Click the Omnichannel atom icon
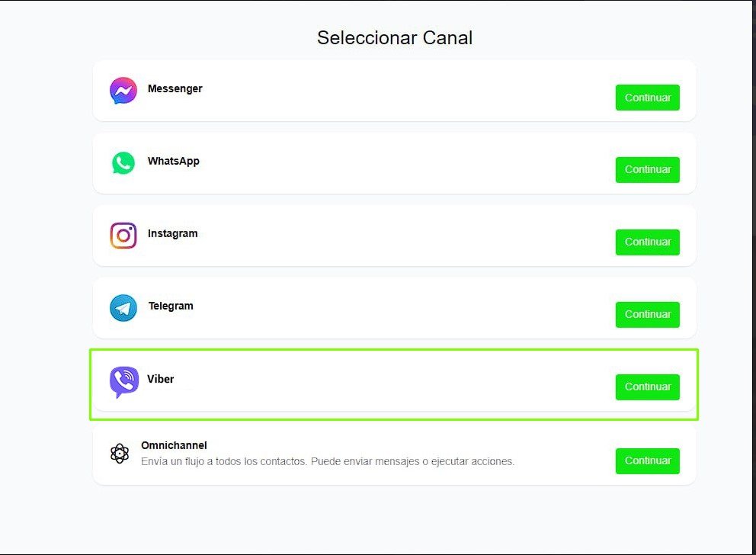This screenshot has height=555, width=756. click(120, 454)
